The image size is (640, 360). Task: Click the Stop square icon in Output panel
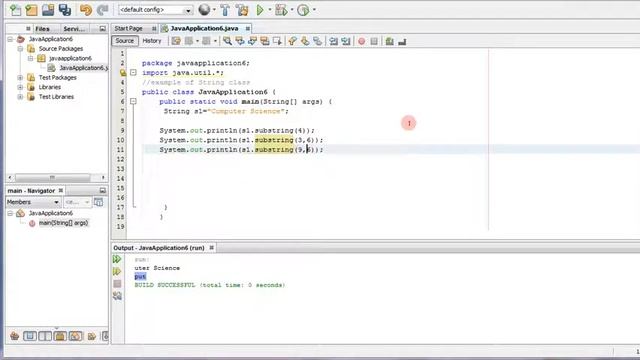(117, 284)
